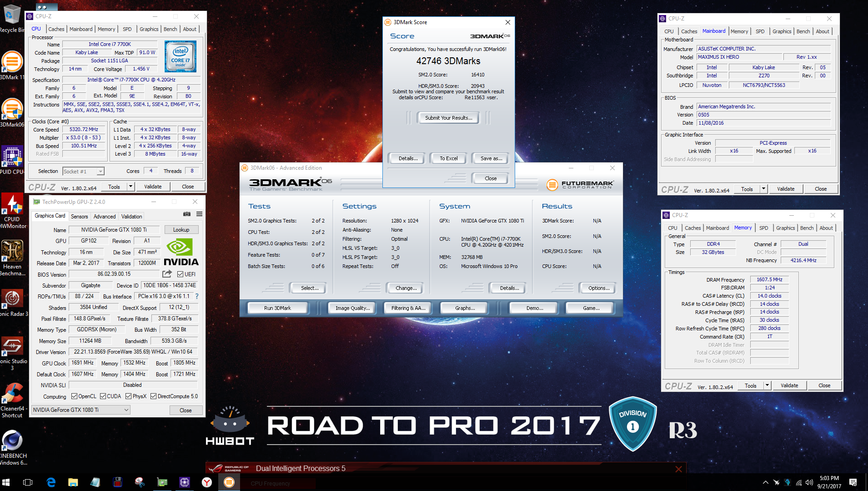Open the Heaven Benchmark desktop shortcut
The image size is (868, 491).
pyautogui.click(x=12, y=258)
